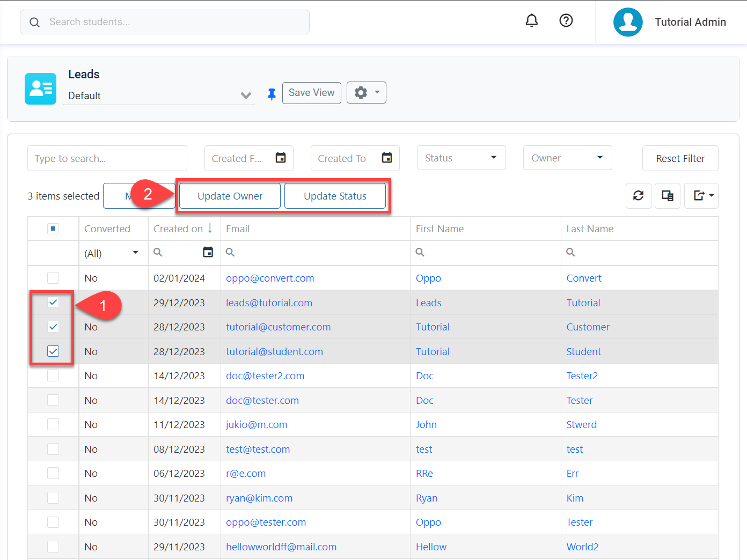Sort by the Converted column header

[107, 229]
